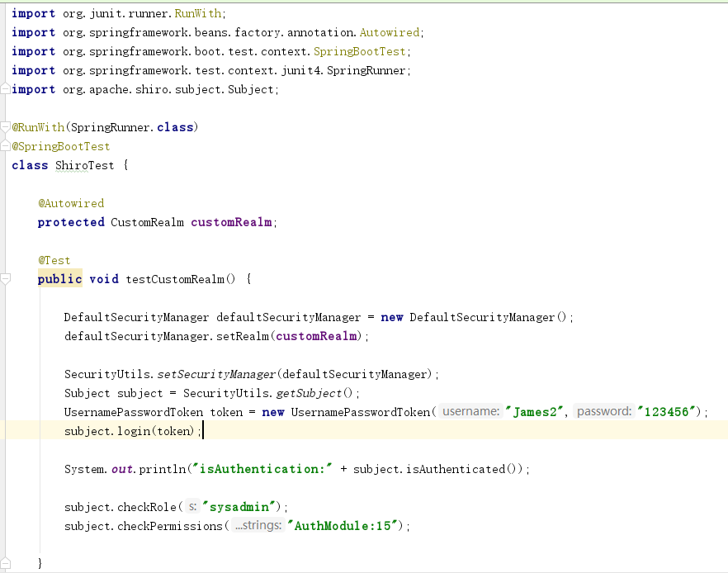
Task: Click the testCustomRealm method name
Action: pos(175,279)
